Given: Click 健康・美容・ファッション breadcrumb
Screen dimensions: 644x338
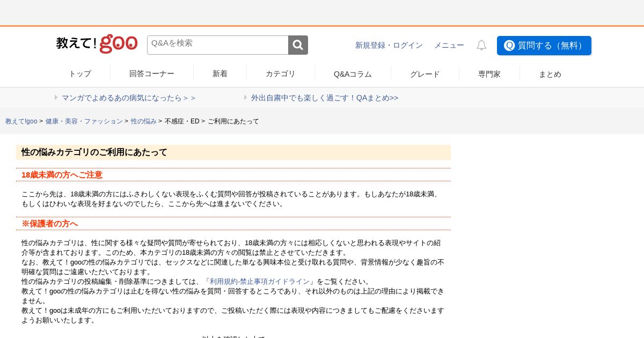Looking at the screenshot, I should coord(84,121).
